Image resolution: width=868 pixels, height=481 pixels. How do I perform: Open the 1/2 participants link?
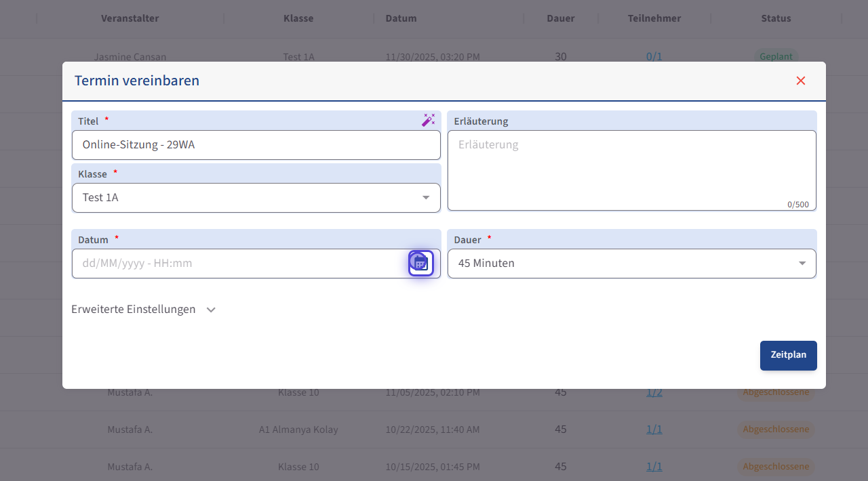coord(654,393)
